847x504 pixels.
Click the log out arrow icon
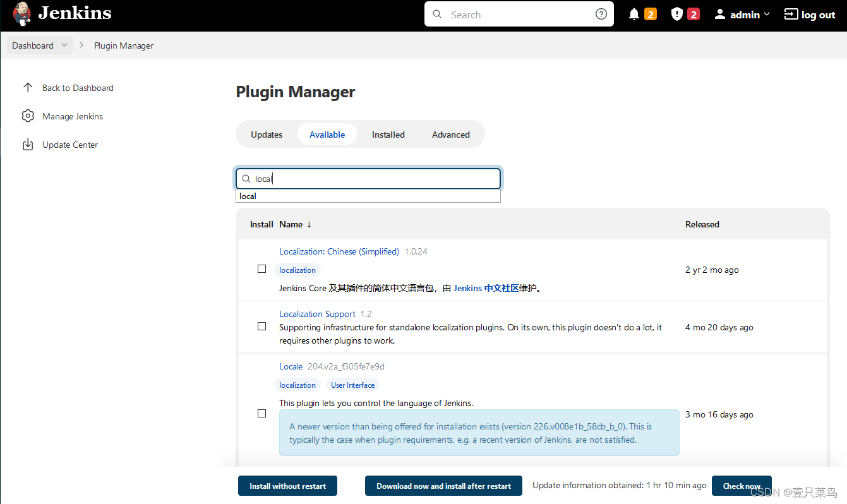[791, 14]
